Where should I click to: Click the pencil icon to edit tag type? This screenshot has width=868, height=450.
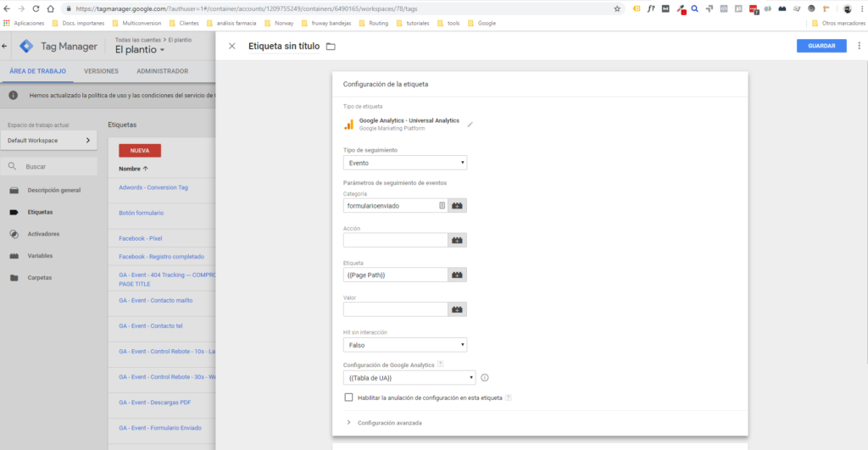470,125
